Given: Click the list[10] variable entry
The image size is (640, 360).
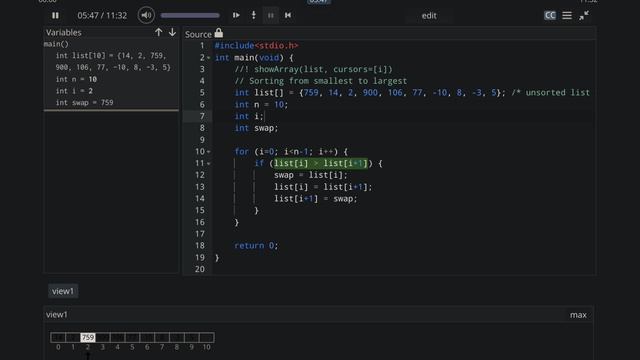Looking at the screenshot, I should click(113, 61).
